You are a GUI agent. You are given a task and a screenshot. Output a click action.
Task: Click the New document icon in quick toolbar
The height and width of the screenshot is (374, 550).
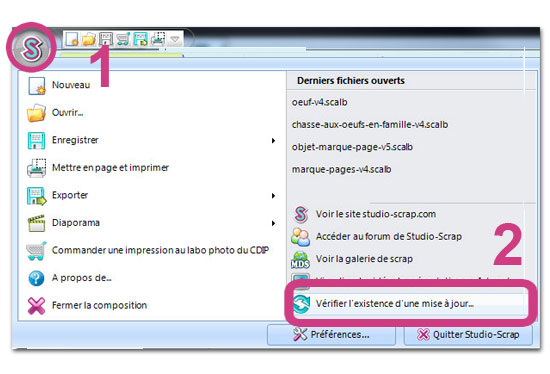coord(72,39)
